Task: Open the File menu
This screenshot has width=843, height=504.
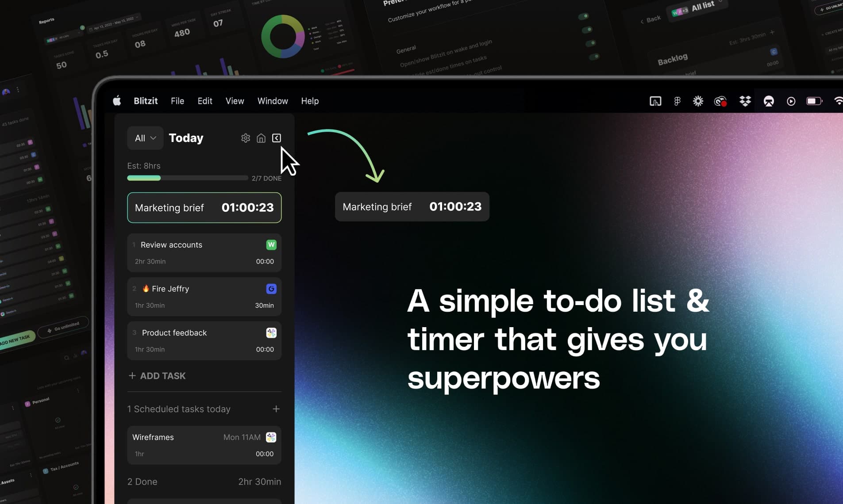Action: coord(177,101)
